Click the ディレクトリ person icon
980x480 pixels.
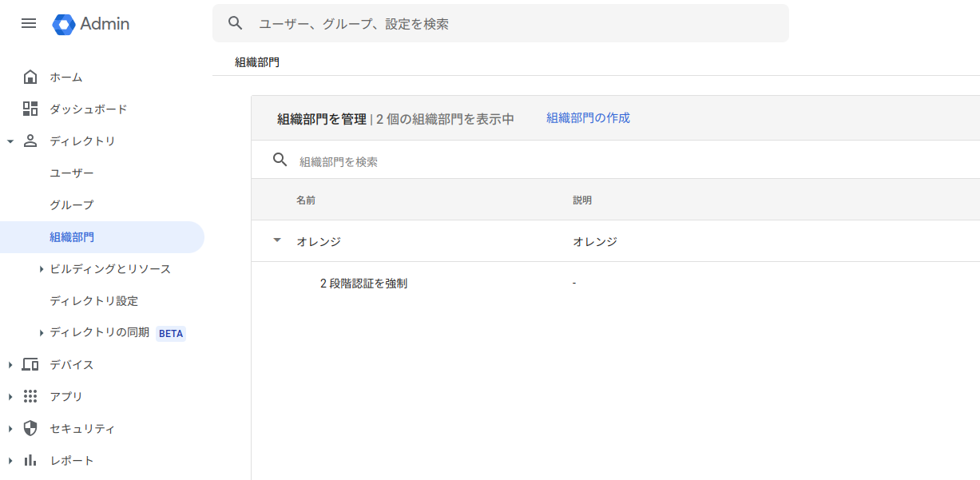coord(30,141)
